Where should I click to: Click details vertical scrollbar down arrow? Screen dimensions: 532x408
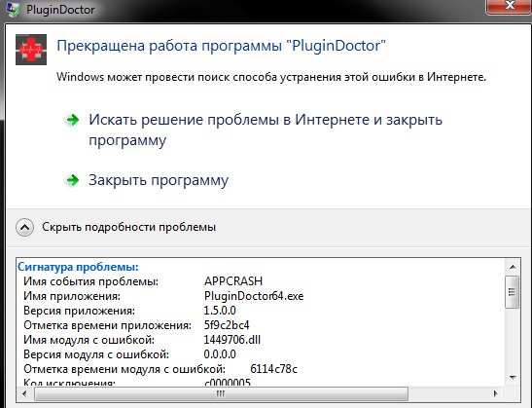click(513, 378)
